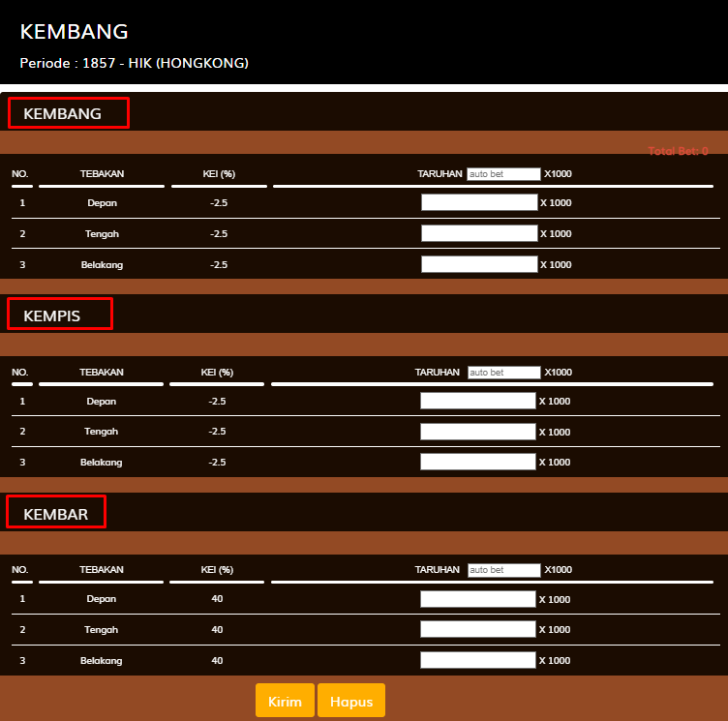Click into the Kempis Belakang bet field

pos(478,462)
